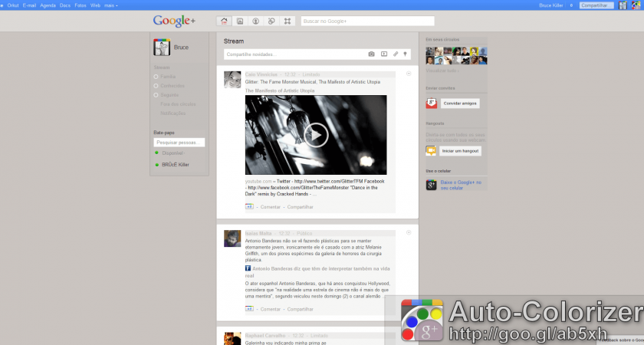Open Orkut from the top bar
The image size is (644, 345).
13,5
